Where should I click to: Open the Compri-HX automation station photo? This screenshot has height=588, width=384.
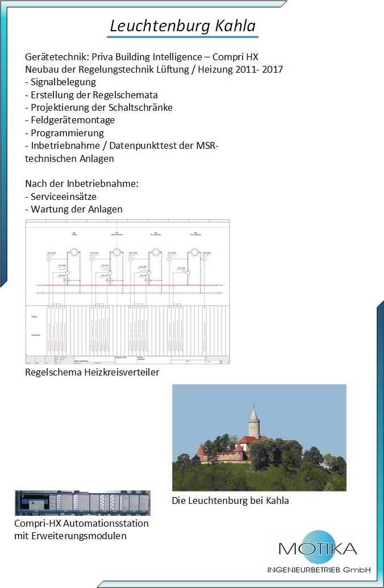pyautogui.click(x=82, y=503)
